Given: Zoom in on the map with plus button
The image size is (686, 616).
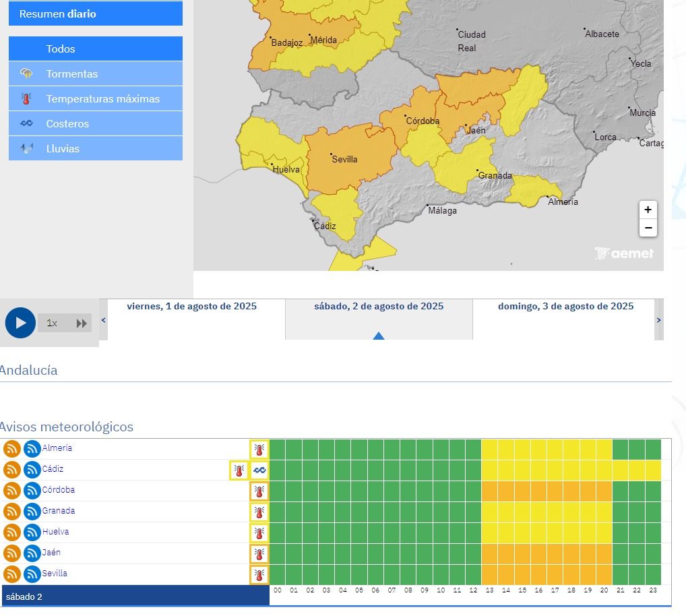Looking at the screenshot, I should tap(648, 210).
